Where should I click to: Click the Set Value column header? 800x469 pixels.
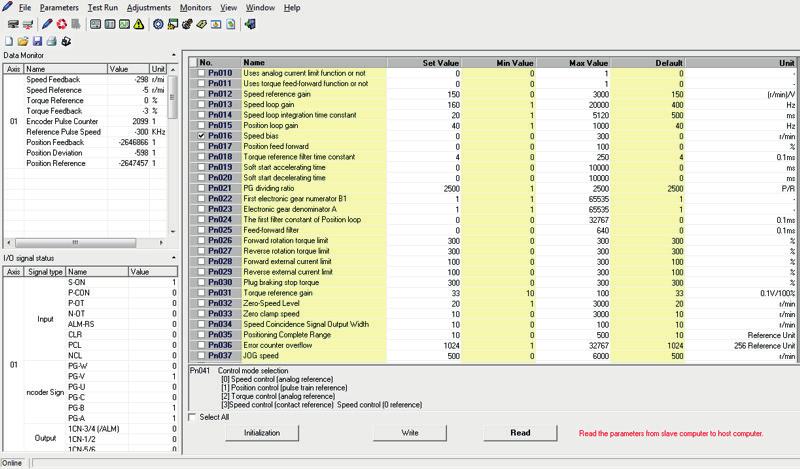424,63
